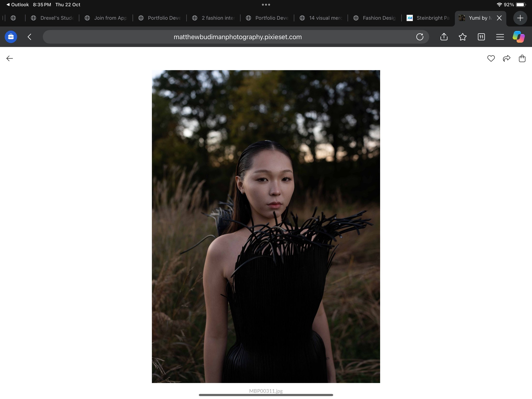
Task: Open the browser hamburger menu
Action: [x=500, y=37]
